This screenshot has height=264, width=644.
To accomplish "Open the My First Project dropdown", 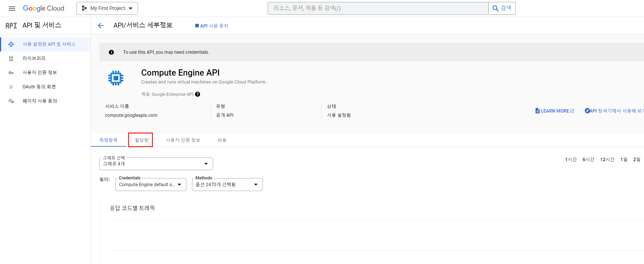I will 107,8.
